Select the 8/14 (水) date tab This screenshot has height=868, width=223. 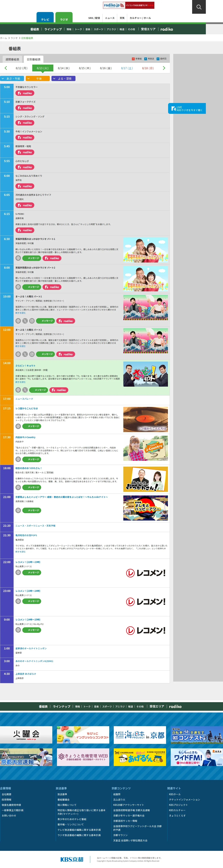(64, 68)
